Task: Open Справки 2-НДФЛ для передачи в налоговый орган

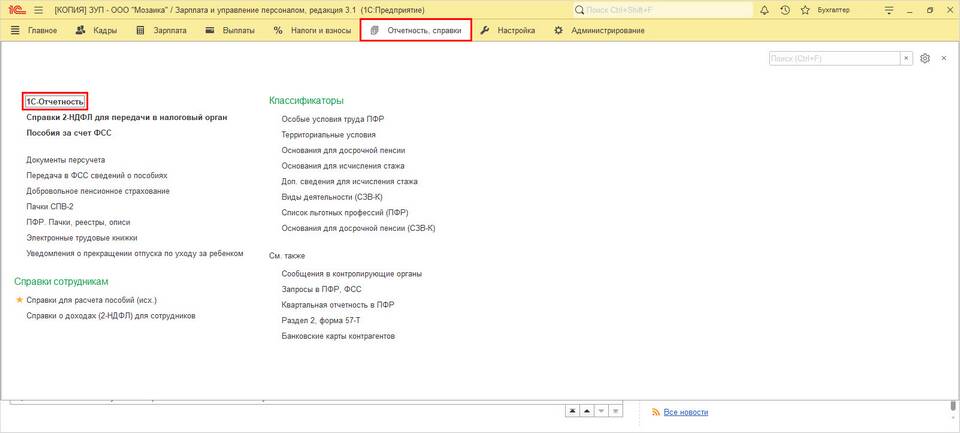Action: coord(127,117)
